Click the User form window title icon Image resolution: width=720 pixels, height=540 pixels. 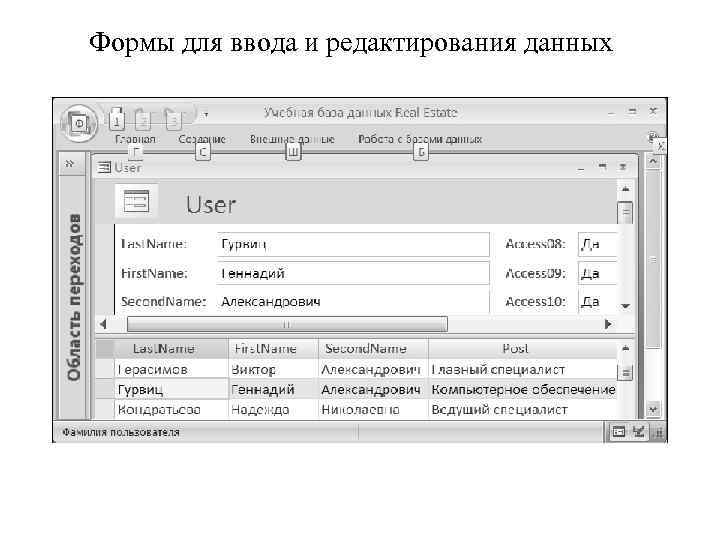click(104, 168)
